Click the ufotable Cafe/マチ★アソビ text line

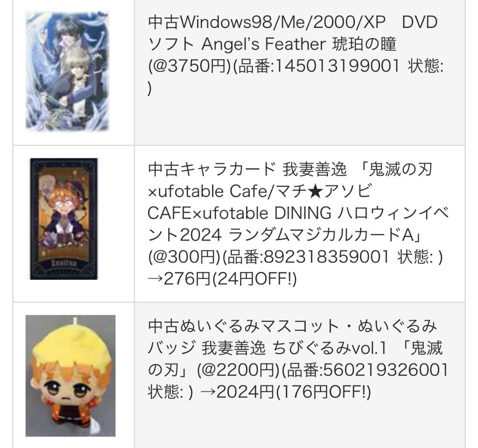[x=260, y=192]
